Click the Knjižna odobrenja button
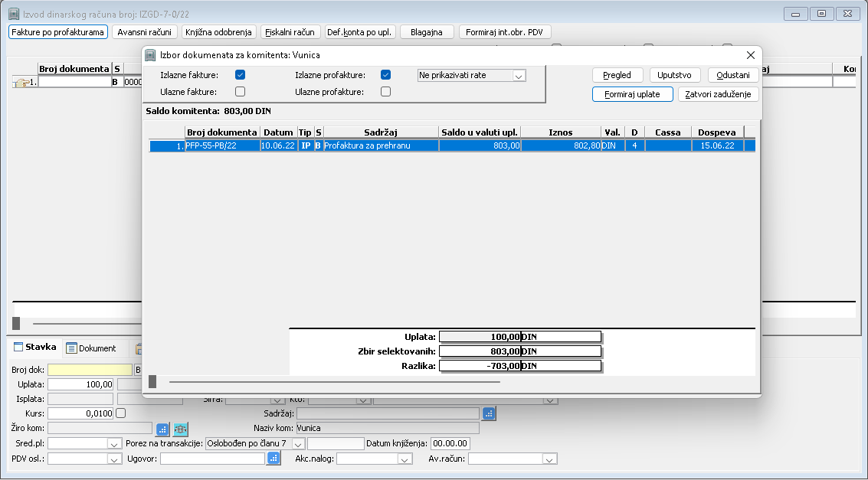 click(218, 32)
